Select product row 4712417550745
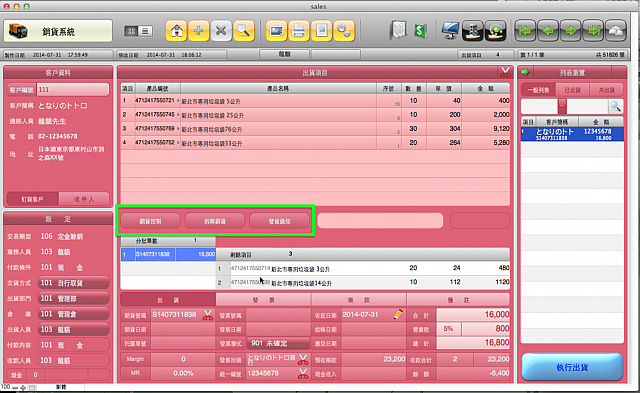This screenshot has width=640, height=393. click(x=315, y=115)
